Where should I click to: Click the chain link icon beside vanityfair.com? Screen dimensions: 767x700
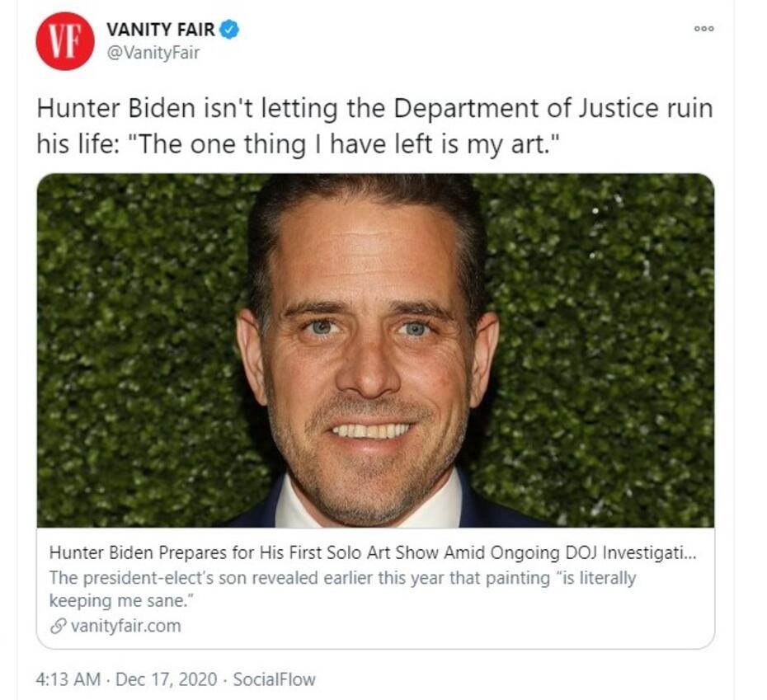[x=57, y=627]
